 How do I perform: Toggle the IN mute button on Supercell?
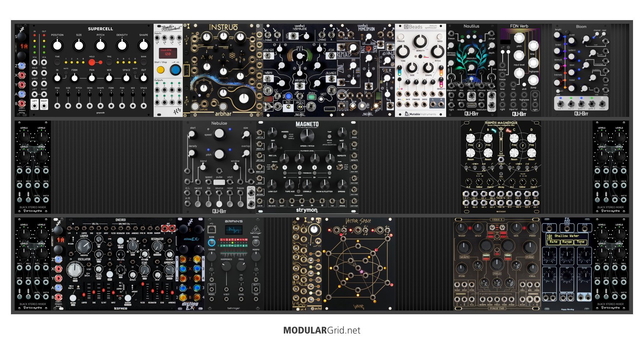click(x=66, y=73)
